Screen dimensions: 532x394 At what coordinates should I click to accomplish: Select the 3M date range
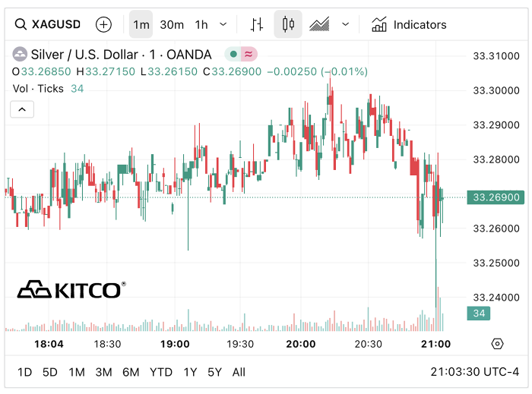pos(103,372)
